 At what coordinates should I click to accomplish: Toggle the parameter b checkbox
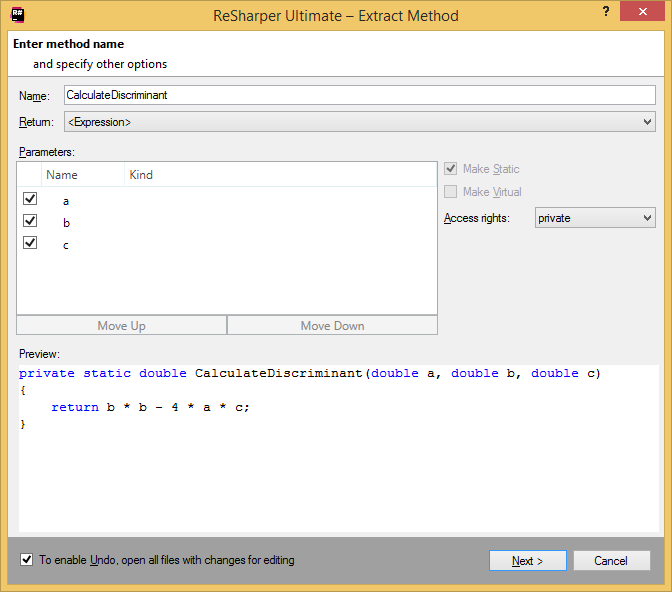pos(30,221)
